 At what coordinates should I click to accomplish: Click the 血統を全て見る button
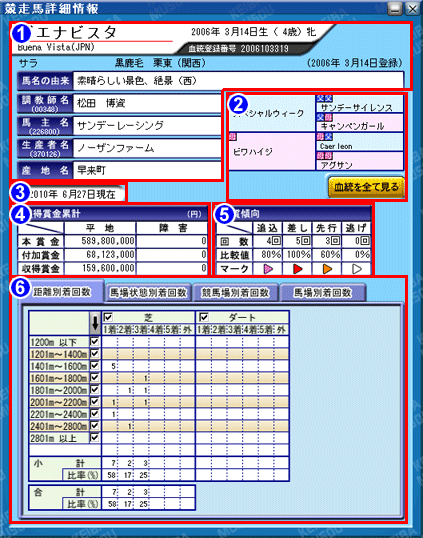[x=366, y=187]
